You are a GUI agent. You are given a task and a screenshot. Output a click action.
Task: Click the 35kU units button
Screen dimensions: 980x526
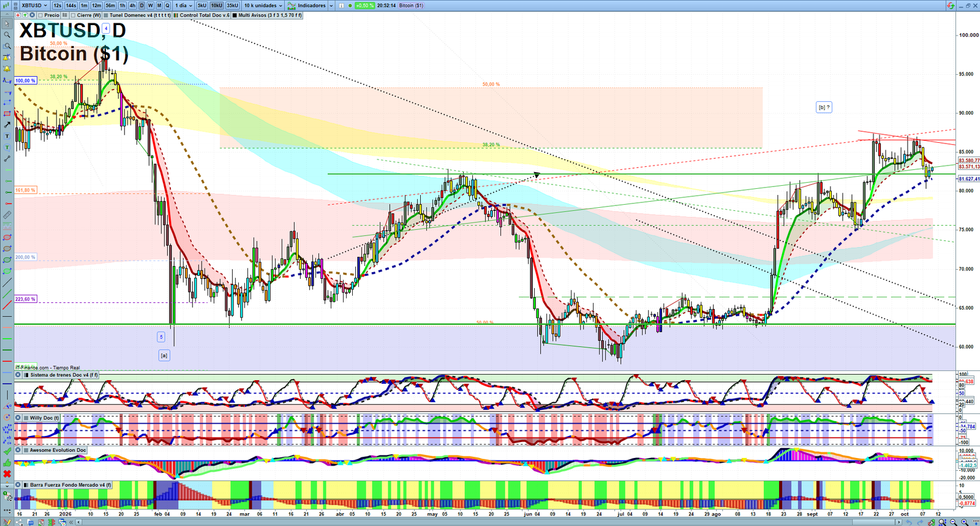[x=232, y=6]
